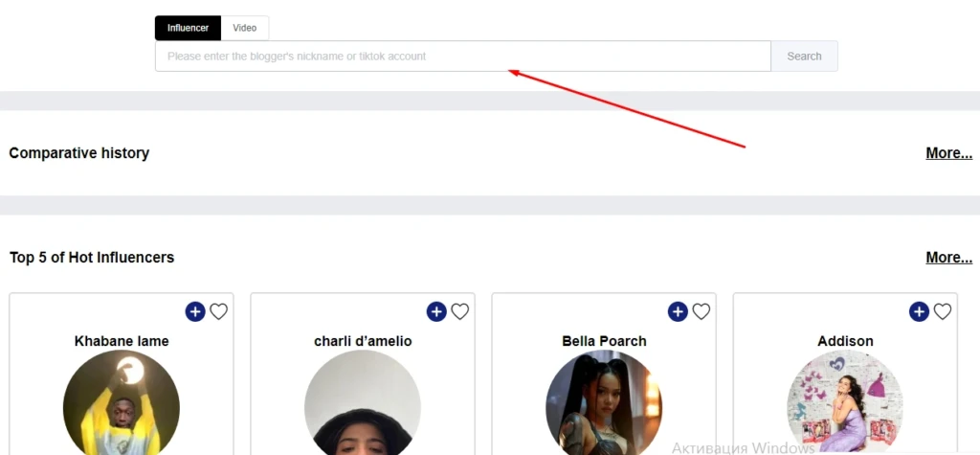Click the Top 5 of Hot Influencers heading
Screen dimensions: 980x455
(x=92, y=258)
